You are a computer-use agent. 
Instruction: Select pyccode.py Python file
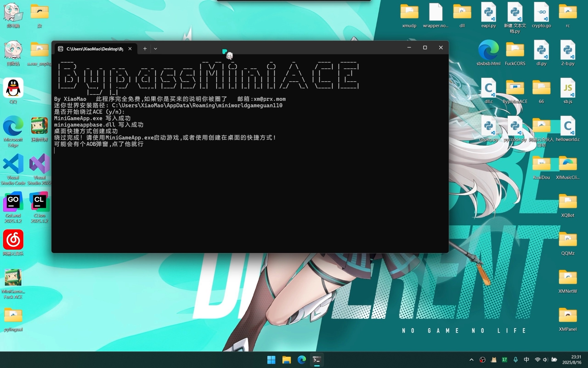[x=515, y=129]
